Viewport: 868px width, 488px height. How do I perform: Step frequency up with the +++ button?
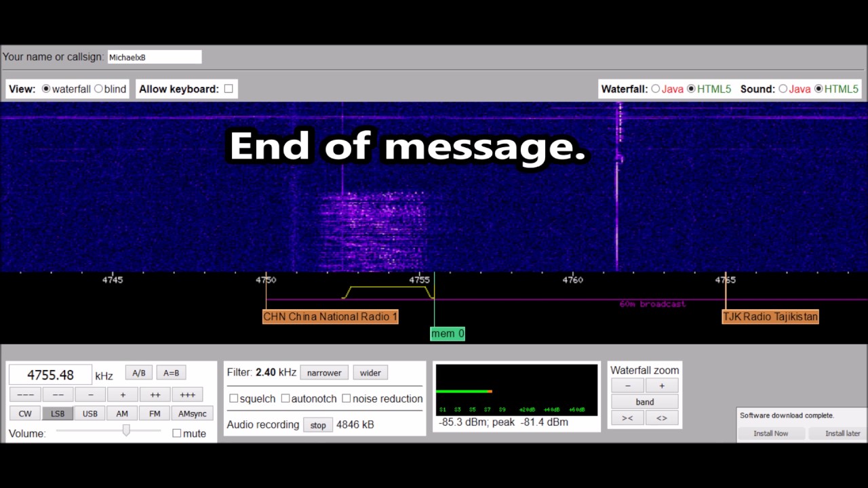188,394
